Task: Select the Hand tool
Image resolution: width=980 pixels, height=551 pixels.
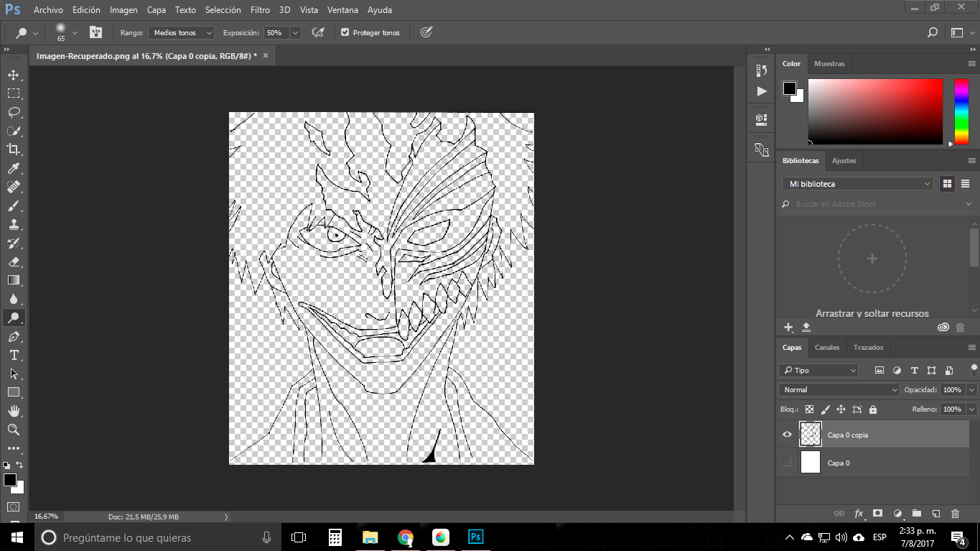Action: (x=14, y=411)
